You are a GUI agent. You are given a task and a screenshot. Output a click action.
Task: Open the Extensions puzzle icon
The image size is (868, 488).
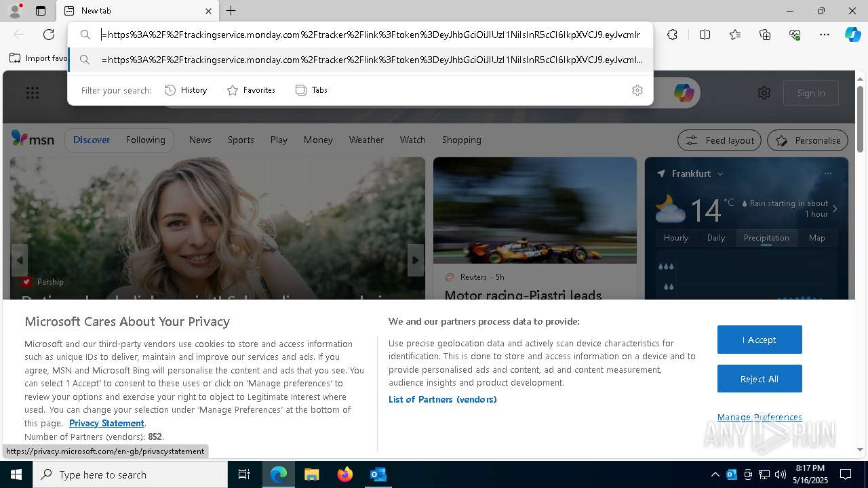(x=672, y=35)
